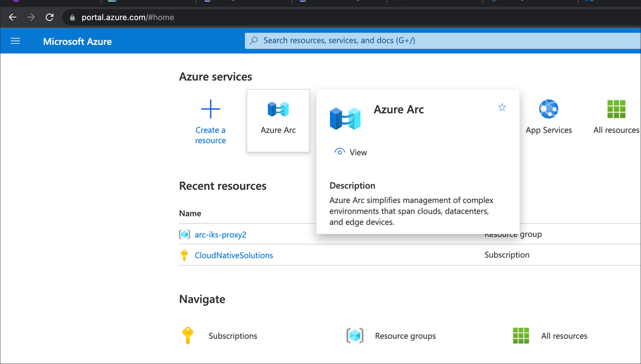Open CloudNativeSolutions subscription link
The image size is (641, 364).
point(234,255)
